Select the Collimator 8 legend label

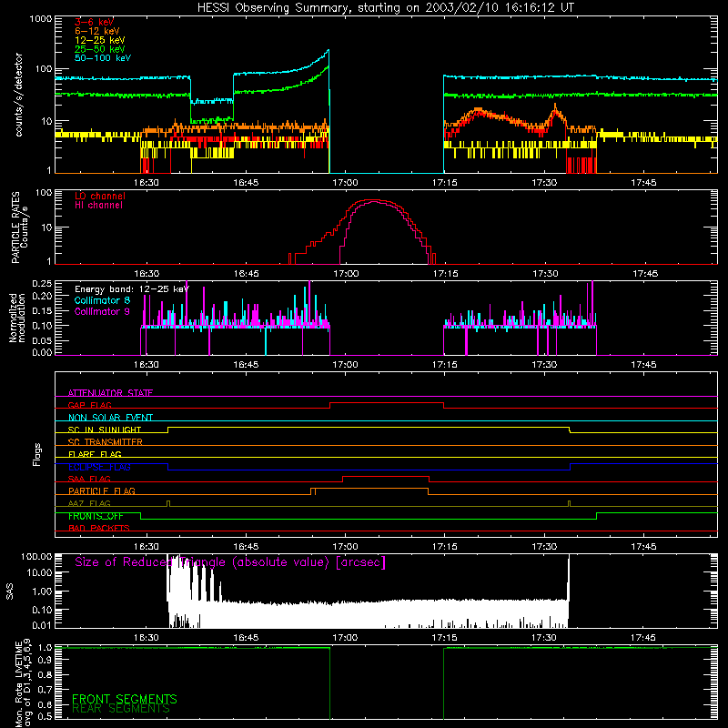click(x=102, y=300)
